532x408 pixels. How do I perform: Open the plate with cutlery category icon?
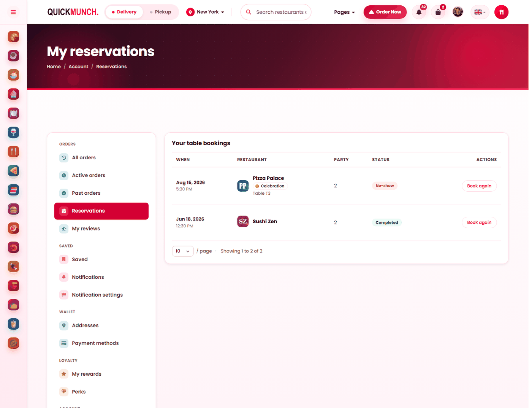13,113
